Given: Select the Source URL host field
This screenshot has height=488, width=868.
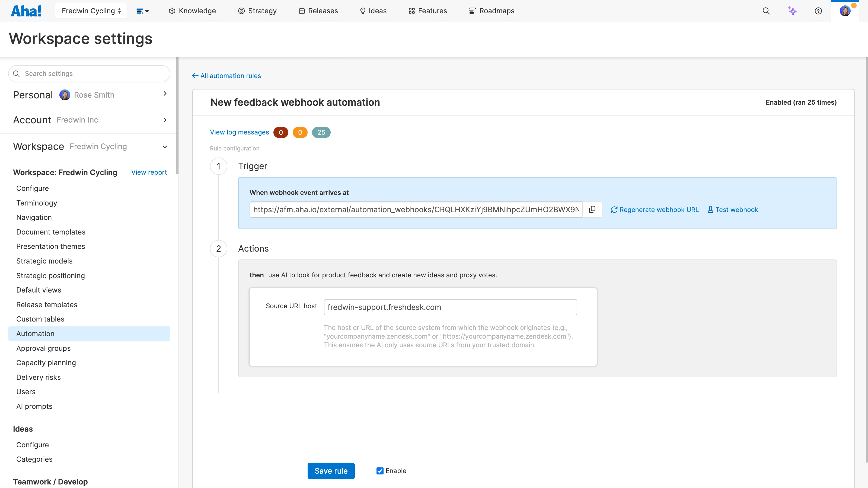Looking at the screenshot, I should [450, 307].
